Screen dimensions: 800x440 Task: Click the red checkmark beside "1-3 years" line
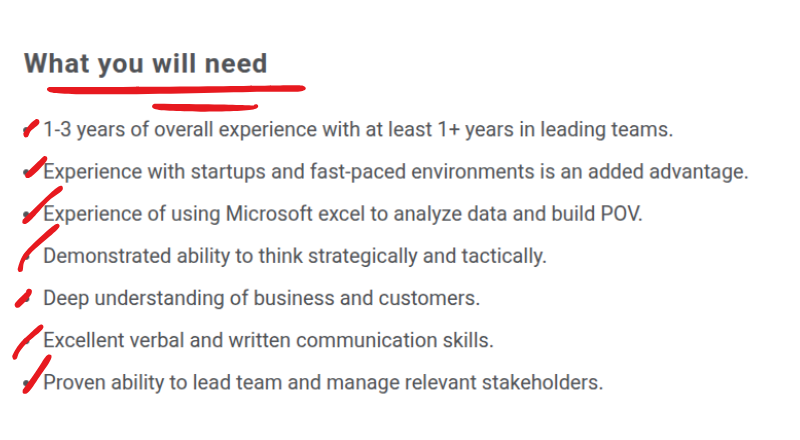tap(30, 129)
